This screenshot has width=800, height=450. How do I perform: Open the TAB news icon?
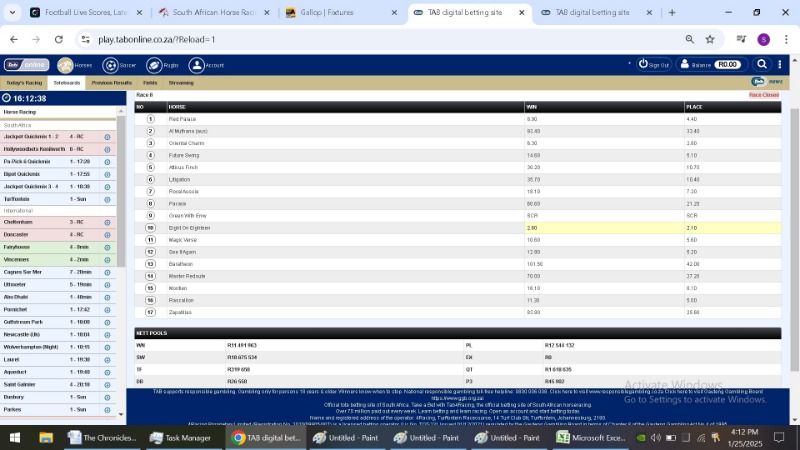[x=759, y=82]
